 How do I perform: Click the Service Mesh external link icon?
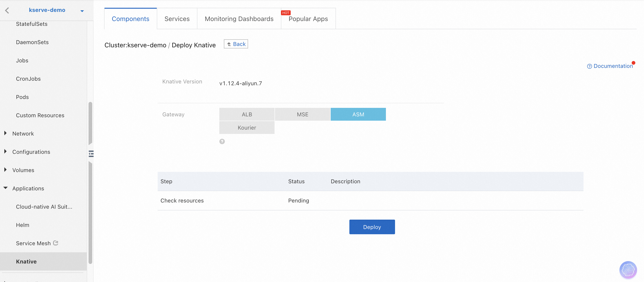point(56,243)
